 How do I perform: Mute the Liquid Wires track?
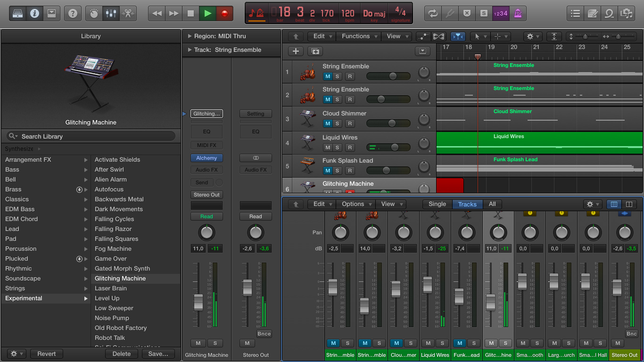(x=327, y=148)
